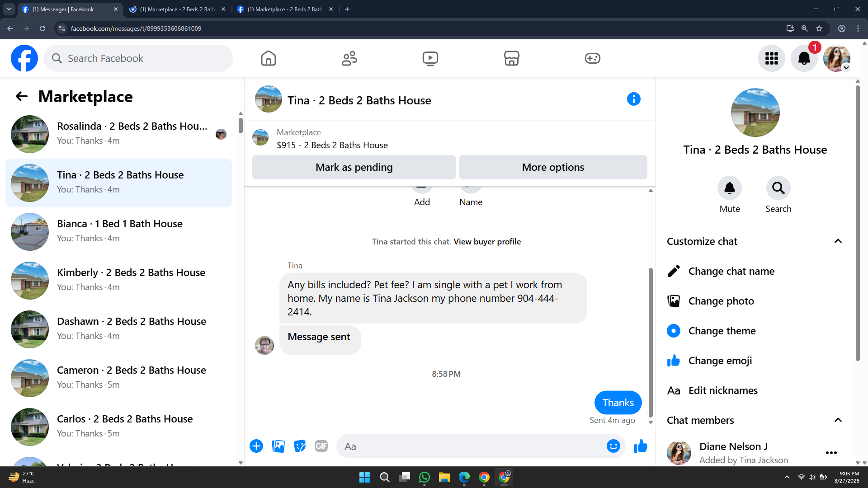Open the emoji picker in message box
This screenshot has width=868, height=488.
[x=613, y=446]
